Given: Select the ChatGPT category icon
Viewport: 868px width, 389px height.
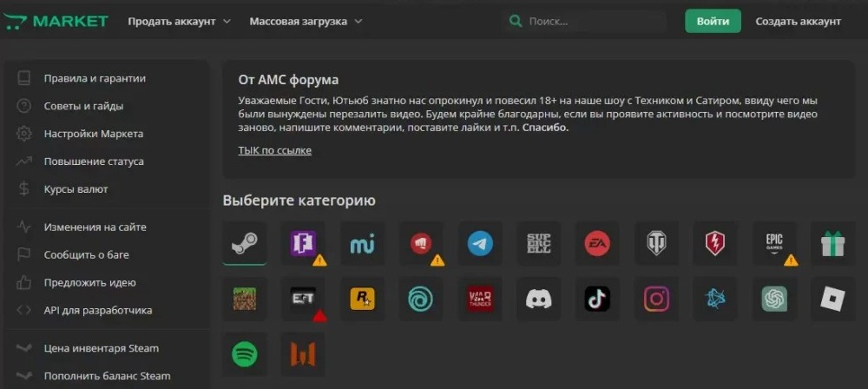Looking at the screenshot, I should (x=774, y=300).
